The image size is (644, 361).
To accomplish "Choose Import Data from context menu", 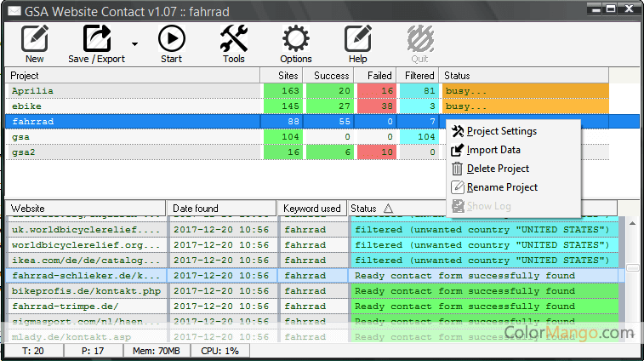I will pos(513,150).
